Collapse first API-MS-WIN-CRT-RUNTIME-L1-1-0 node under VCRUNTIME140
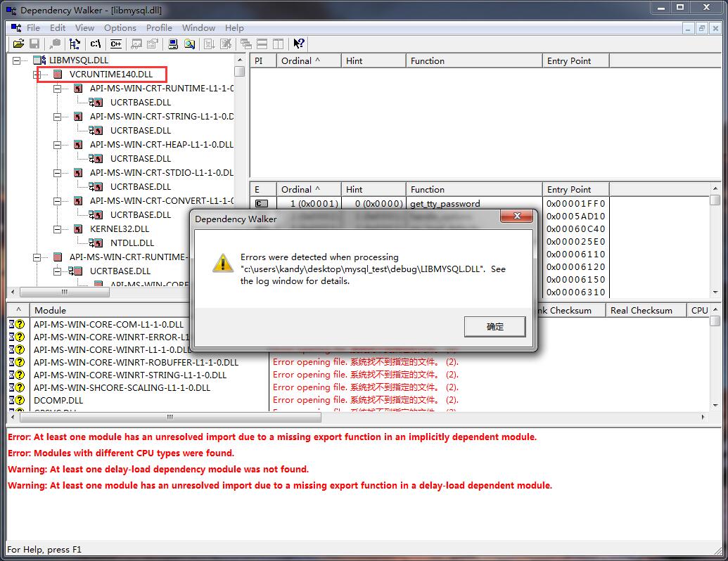The height and width of the screenshot is (561, 728). point(57,88)
